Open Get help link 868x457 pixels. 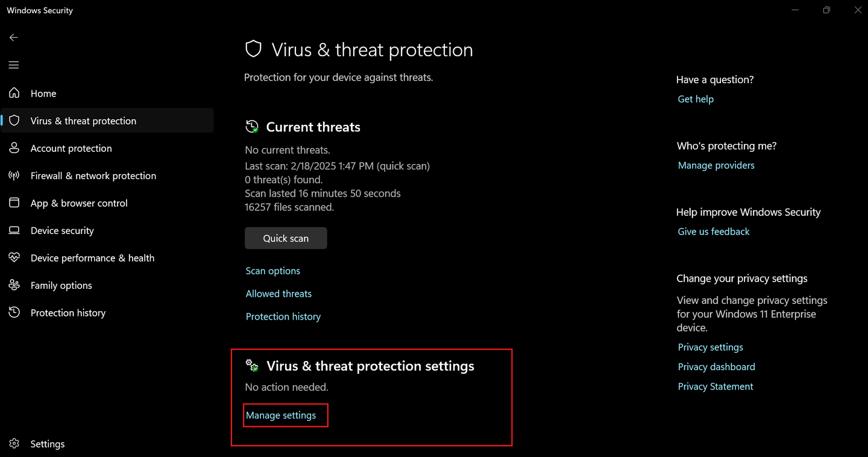click(696, 99)
